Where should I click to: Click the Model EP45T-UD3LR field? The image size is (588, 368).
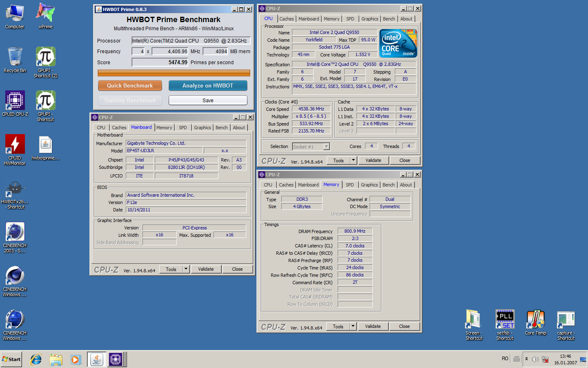pyautogui.click(x=164, y=150)
